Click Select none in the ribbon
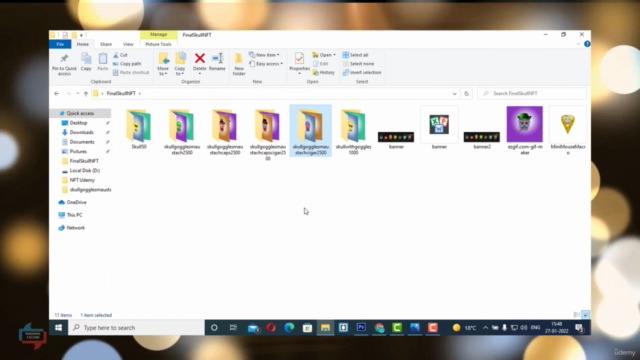 coord(358,64)
